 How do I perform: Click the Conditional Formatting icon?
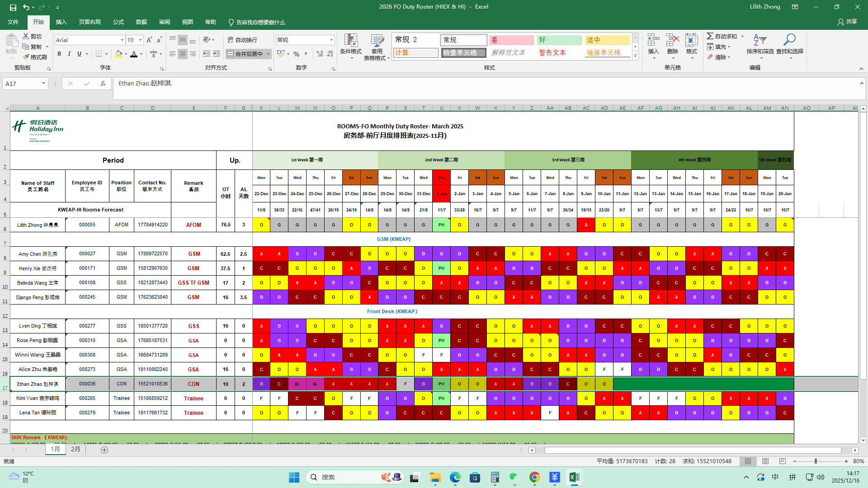click(x=351, y=41)
